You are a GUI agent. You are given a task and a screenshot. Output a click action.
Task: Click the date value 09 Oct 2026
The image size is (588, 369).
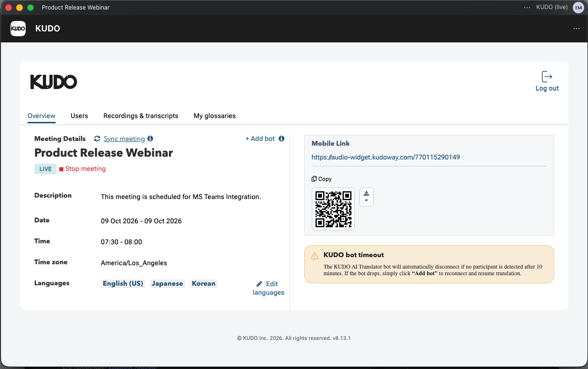pos(141,221)
